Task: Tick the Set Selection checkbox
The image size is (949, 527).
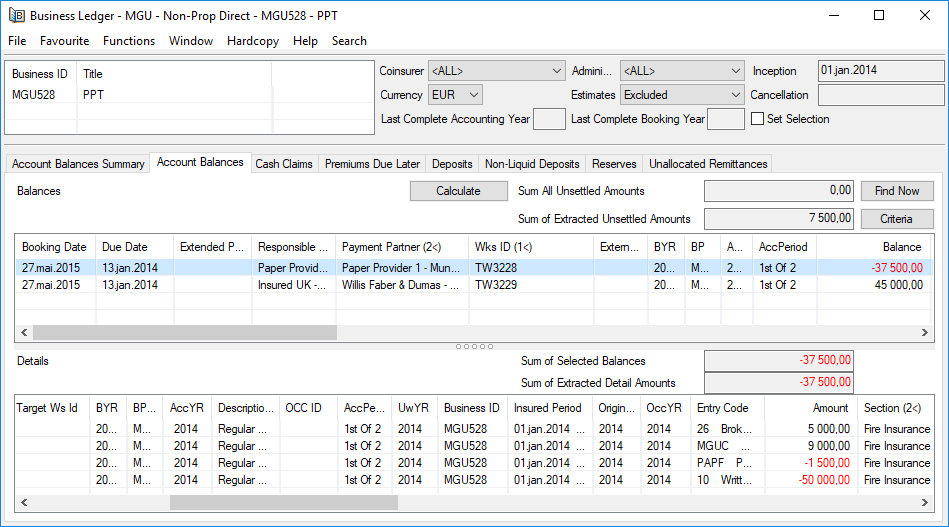Action: click(x=757, y=119)
